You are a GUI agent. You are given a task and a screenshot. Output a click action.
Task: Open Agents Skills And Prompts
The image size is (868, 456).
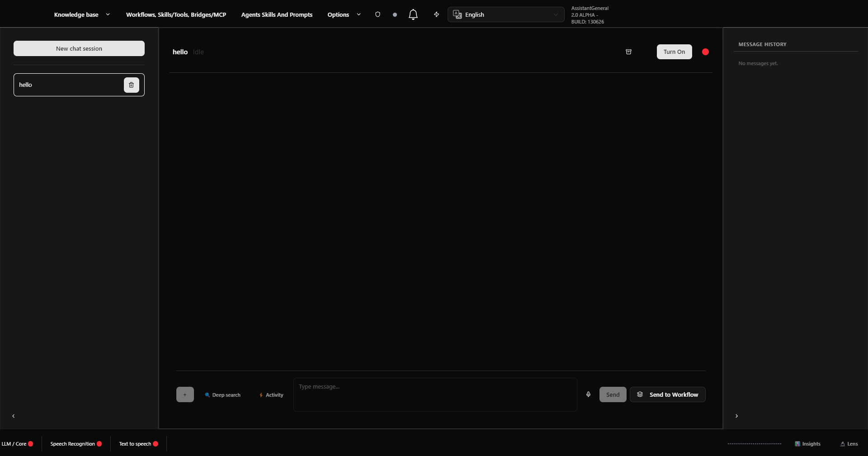click(x=277, y=14)
